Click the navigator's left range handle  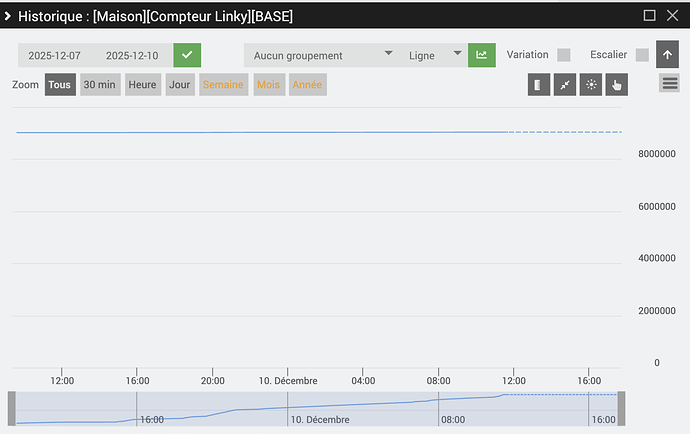tap(12, 408)
